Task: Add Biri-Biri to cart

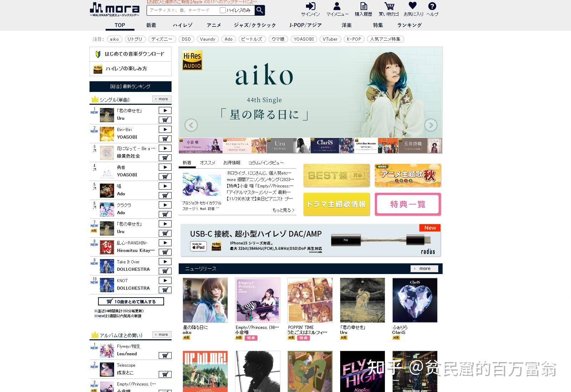Action: (165, 139)
